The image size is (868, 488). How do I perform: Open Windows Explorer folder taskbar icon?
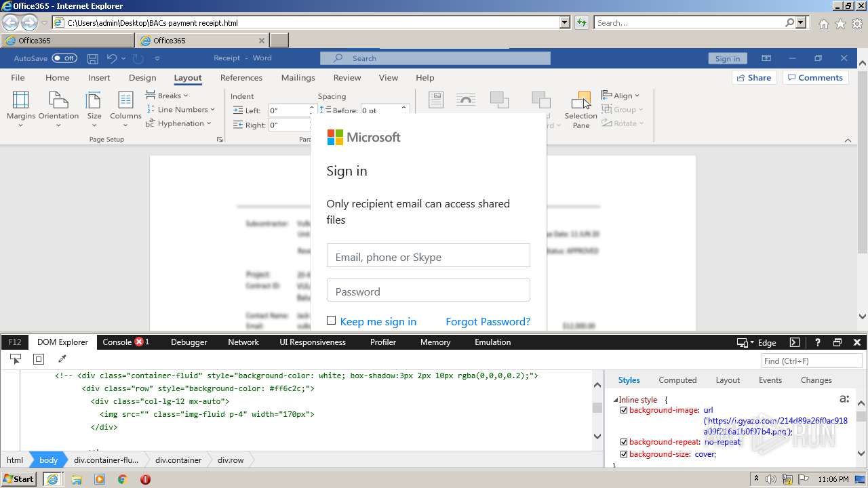pos(77,479)
